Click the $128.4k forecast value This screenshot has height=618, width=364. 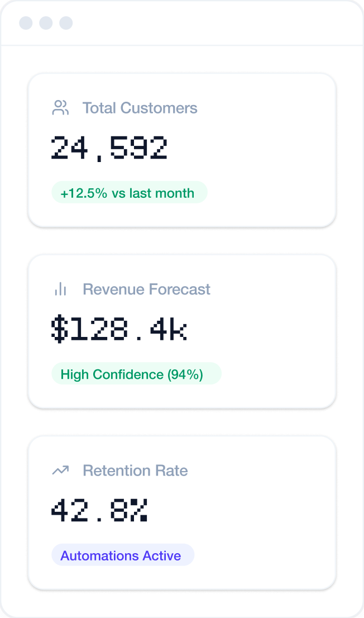tap(118, 330)
